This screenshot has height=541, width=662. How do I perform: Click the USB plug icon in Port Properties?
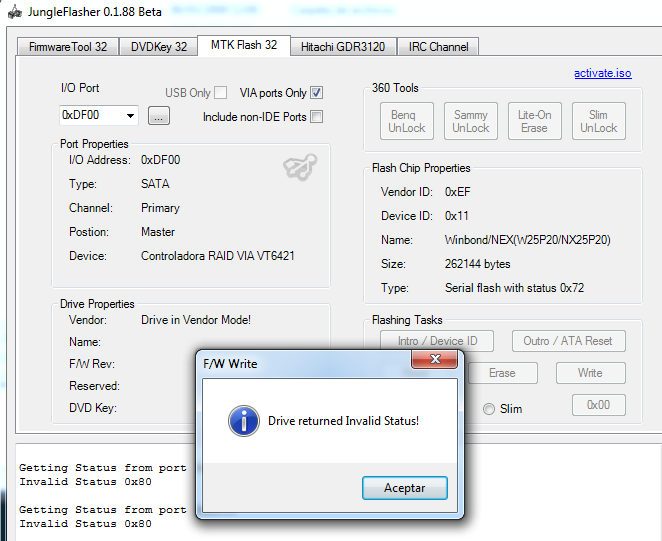300,167
